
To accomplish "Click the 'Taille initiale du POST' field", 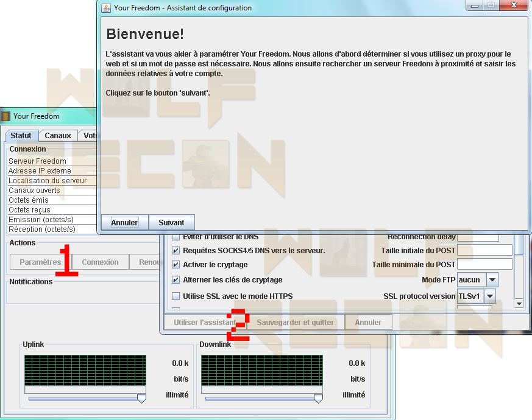I will pyautogui.click(x=485, y=251).
